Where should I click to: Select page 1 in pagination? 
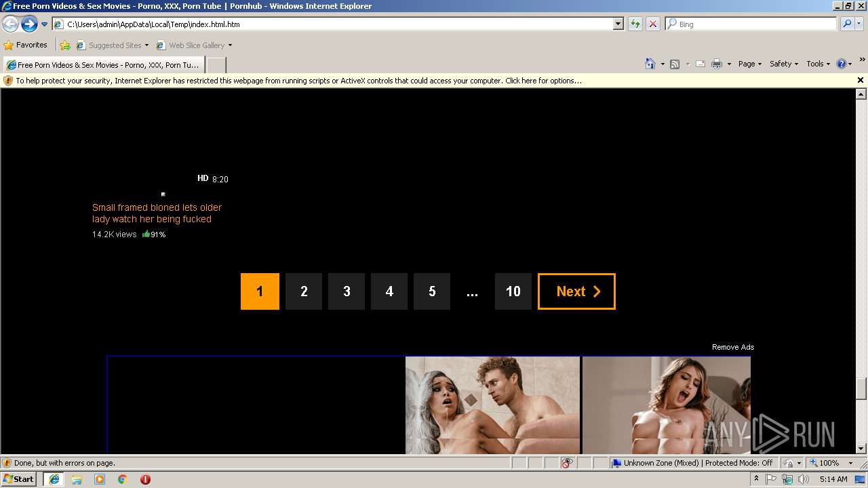point(260,291)
